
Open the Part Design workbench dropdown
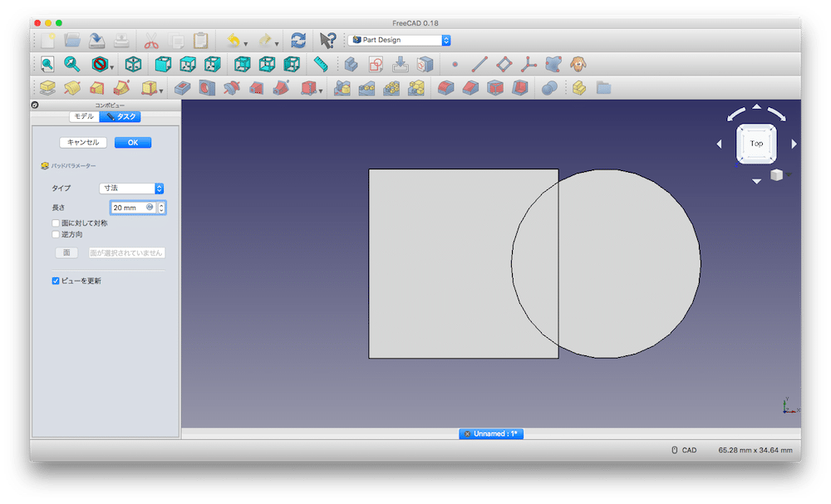pos(399,40)
